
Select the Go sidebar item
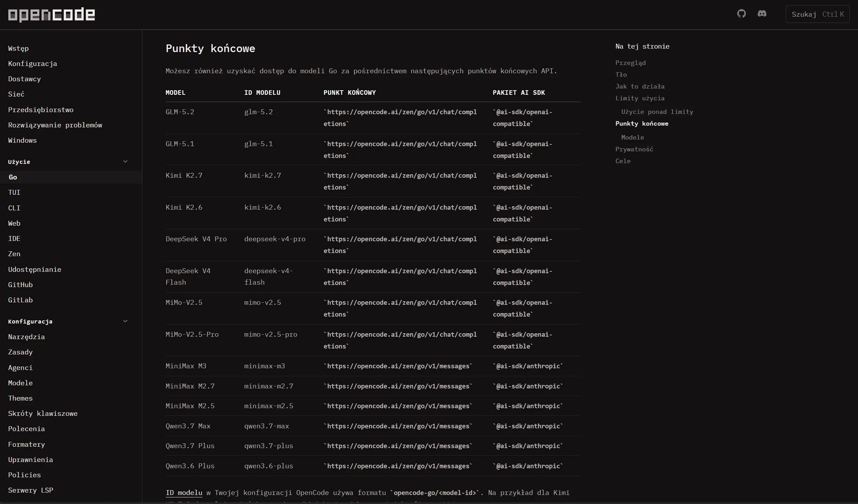coord(71,177)
